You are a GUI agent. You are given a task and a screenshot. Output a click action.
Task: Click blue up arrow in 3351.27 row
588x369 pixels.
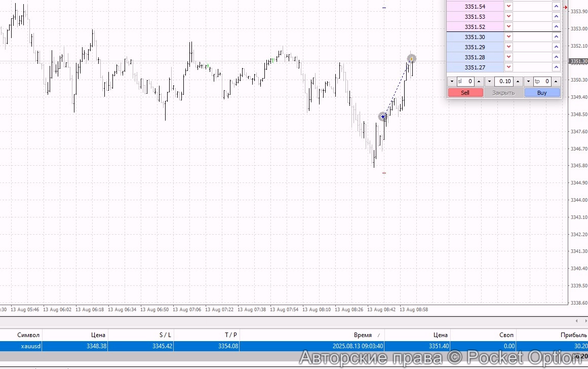pyautogui.click(x=556, y=67)
